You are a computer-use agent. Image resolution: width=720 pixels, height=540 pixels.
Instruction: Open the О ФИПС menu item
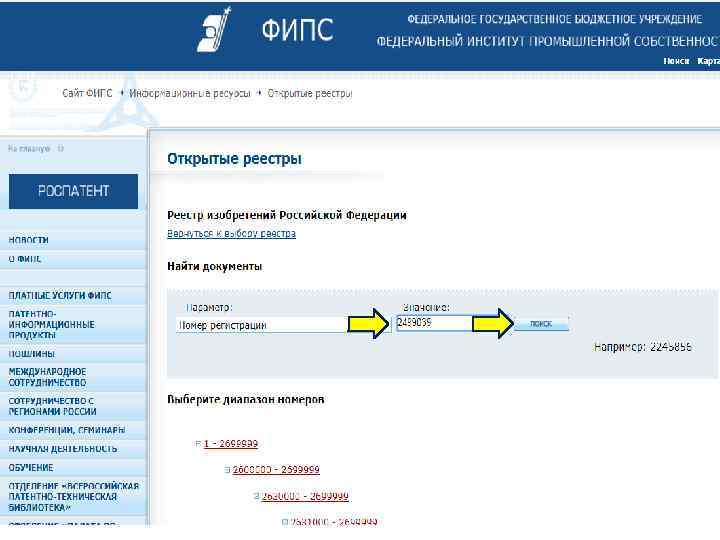click(x=25, y=259)
